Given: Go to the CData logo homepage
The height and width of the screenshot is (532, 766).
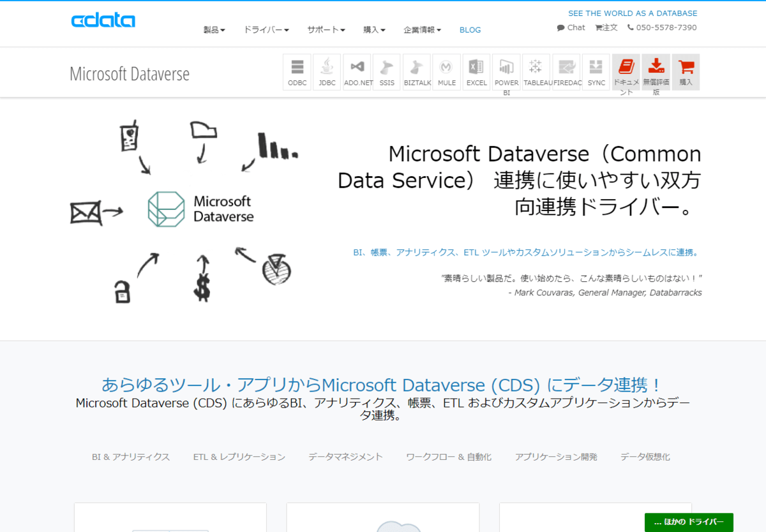Looking at the screenshot, I should (x=103, y=20).
